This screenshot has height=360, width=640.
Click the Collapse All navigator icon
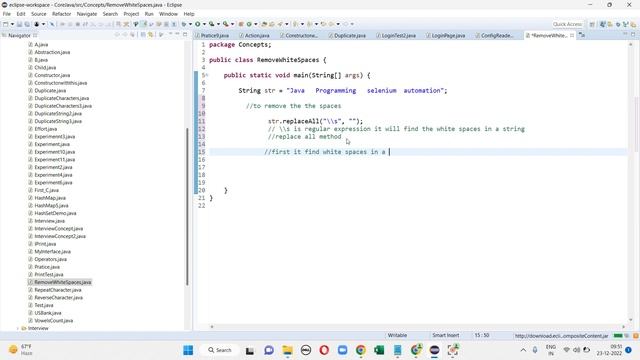click(143, 35)
